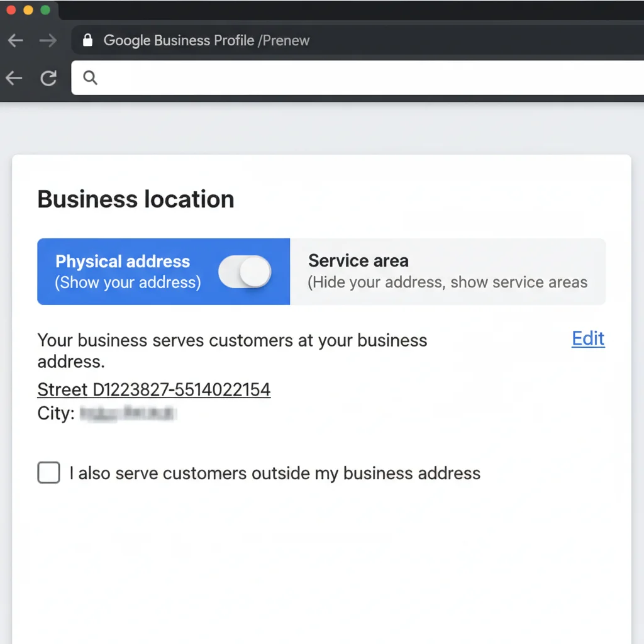Check 'I also serve customers outside my business address'

click(49, 472)
